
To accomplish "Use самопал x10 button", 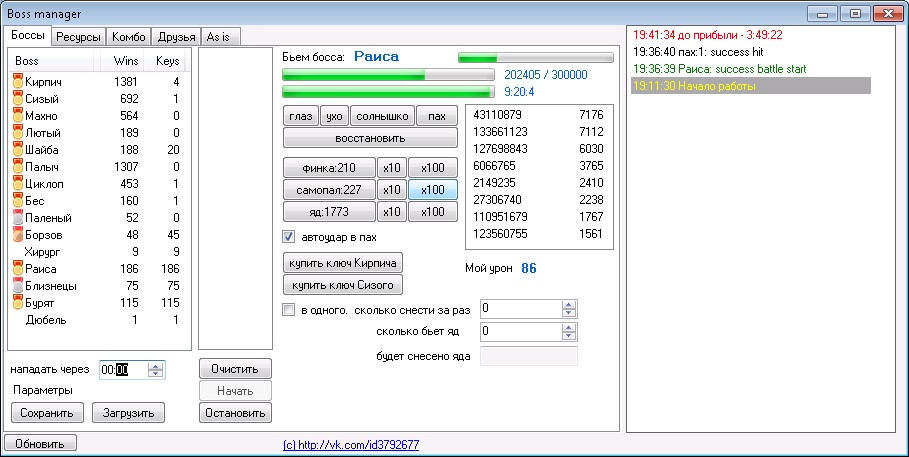I will (392, 190).
